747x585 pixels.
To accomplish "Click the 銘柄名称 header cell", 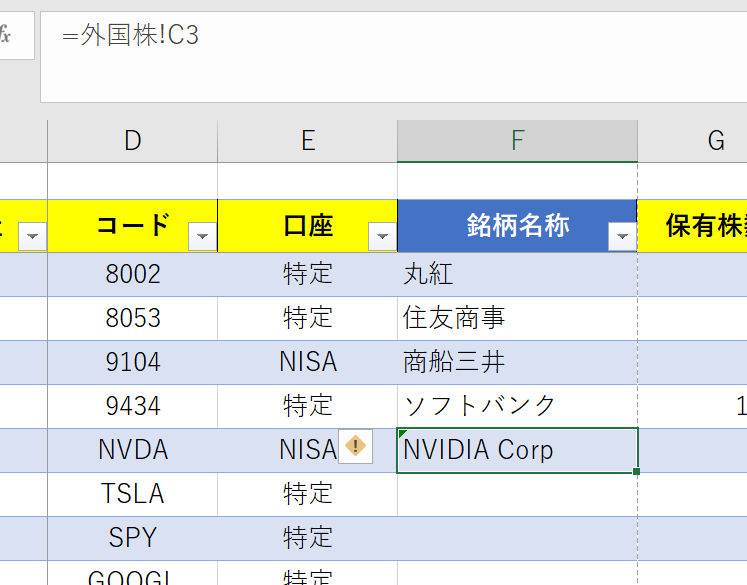I will point(517,226).
